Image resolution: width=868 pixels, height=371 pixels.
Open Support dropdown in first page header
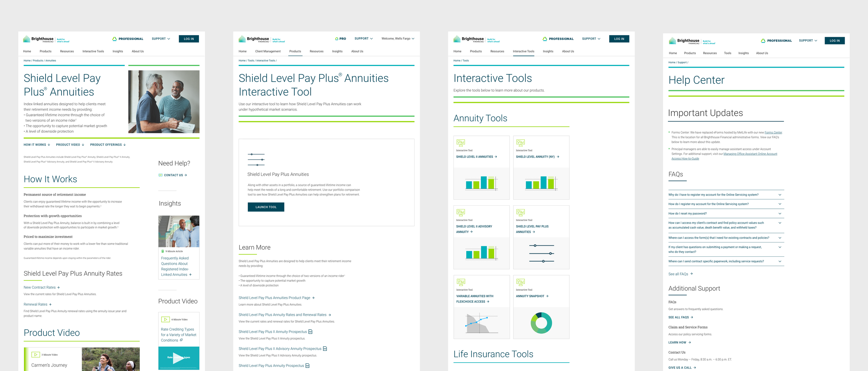point(161,39)
